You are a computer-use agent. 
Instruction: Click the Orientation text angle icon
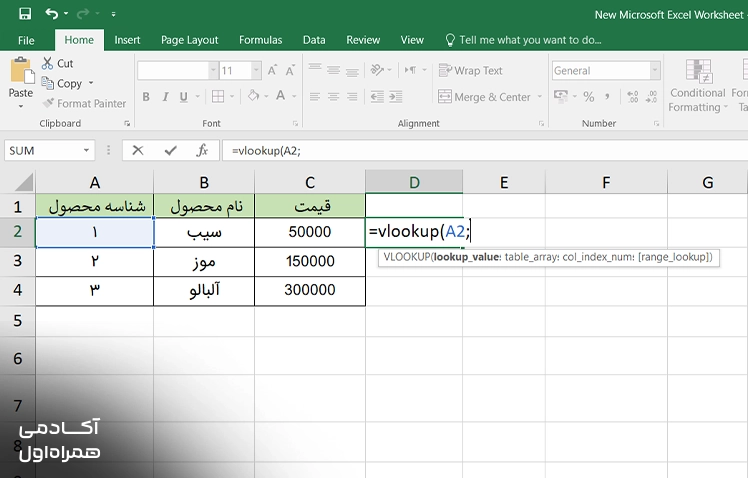[377, 70]
